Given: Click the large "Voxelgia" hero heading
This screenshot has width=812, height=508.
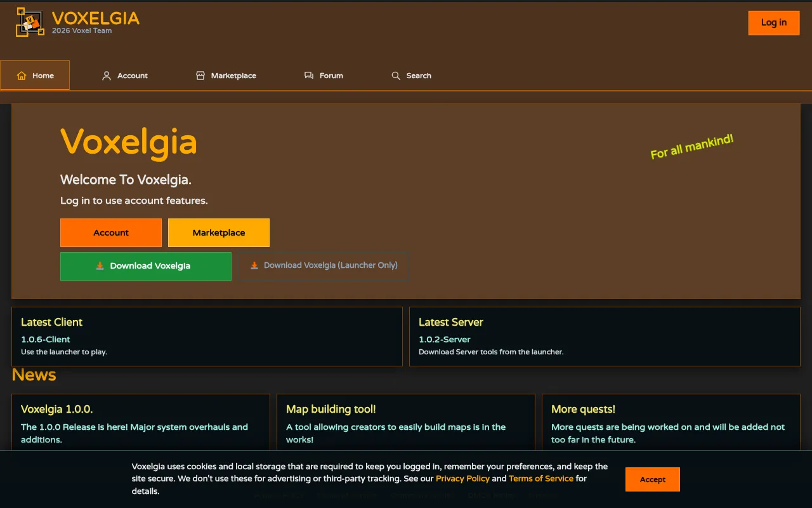Looking at the screenshot, I should (129, 142).
